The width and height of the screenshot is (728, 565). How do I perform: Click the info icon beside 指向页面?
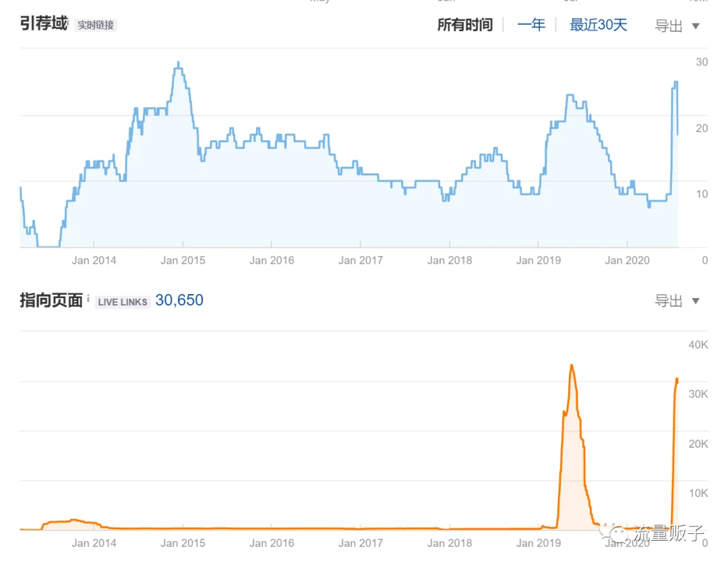tap(88, 298)
